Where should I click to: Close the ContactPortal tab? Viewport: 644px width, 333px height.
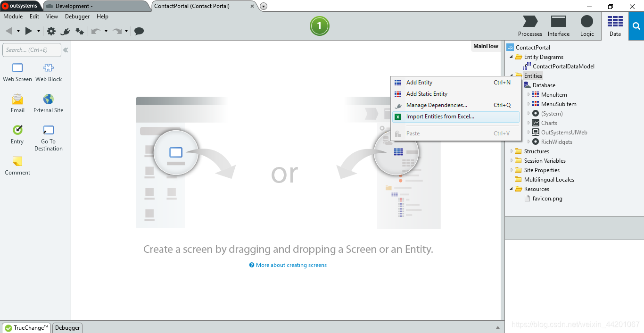click(x=252, y=6)
